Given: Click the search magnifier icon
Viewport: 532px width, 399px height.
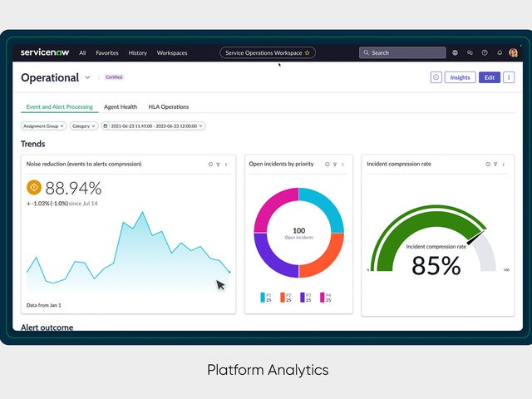Looking at the screenshot, I should (x=366, y=52).
